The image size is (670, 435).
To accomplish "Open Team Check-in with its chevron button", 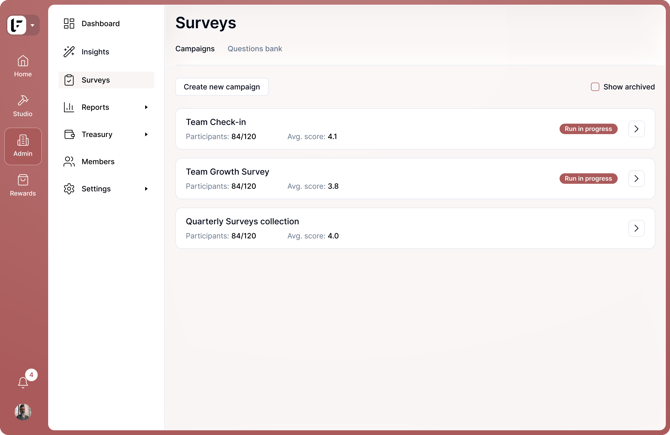I will click(636, 129).
